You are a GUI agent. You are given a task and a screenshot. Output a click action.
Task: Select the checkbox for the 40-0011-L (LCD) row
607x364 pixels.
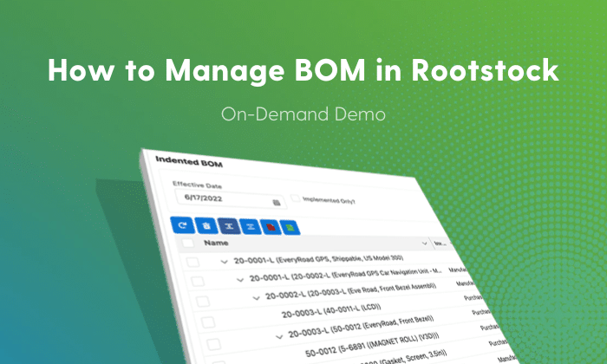(x=208, y=322)
